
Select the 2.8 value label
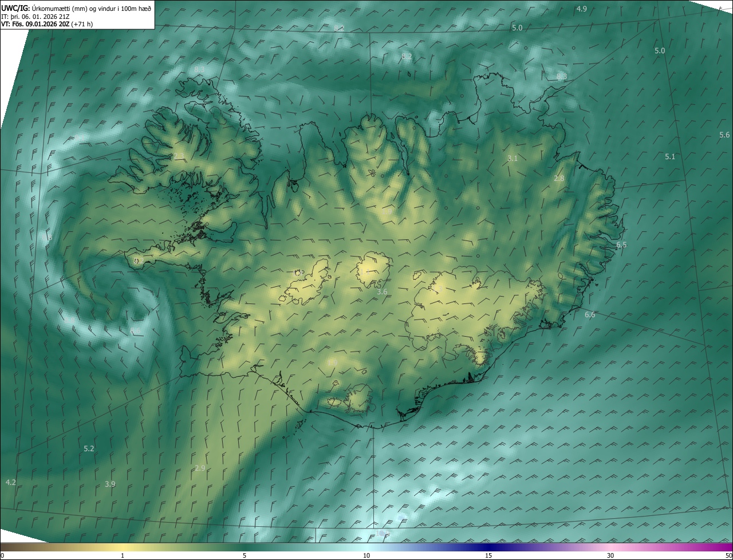(559, 178)
